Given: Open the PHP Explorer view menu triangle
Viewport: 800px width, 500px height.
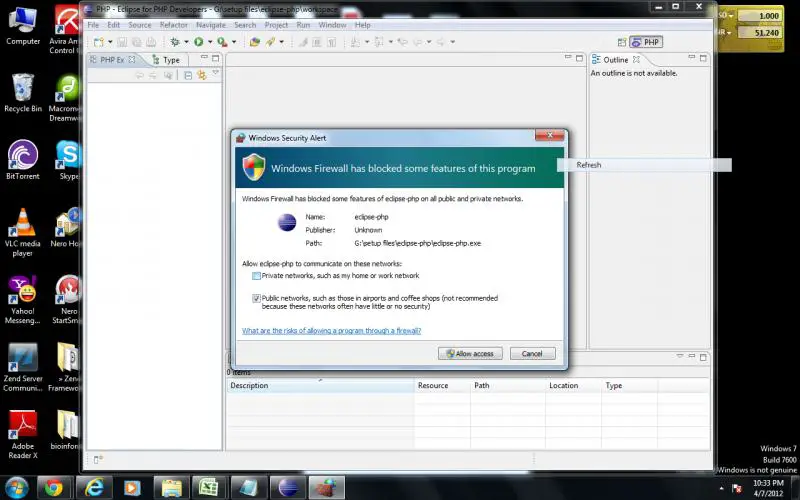Looking at the screenshot, I should [215, 73].
